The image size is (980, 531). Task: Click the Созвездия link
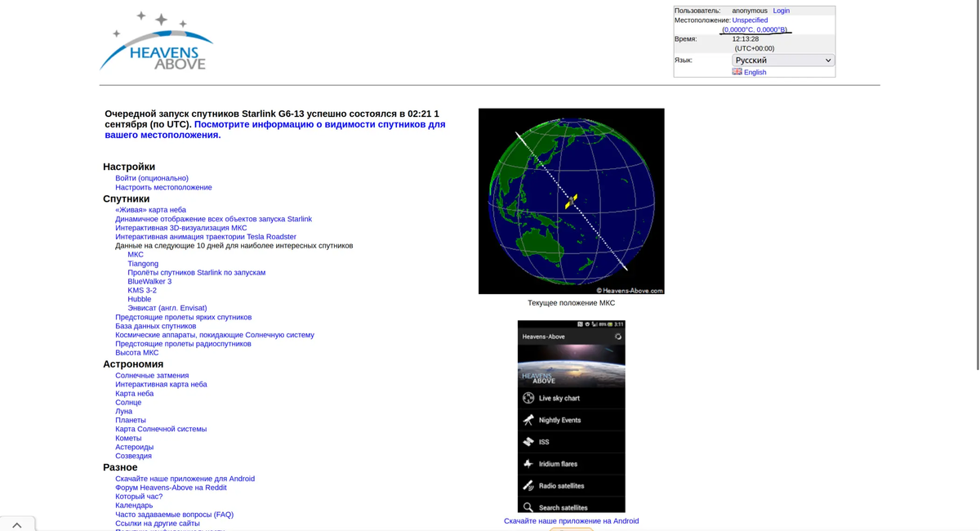(133, 456)
